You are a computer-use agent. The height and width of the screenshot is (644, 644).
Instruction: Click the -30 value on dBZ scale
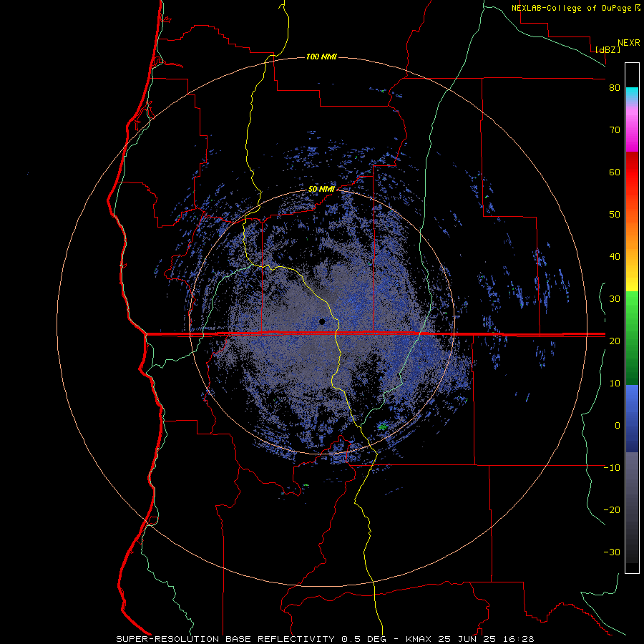click(x=612, y=552)
